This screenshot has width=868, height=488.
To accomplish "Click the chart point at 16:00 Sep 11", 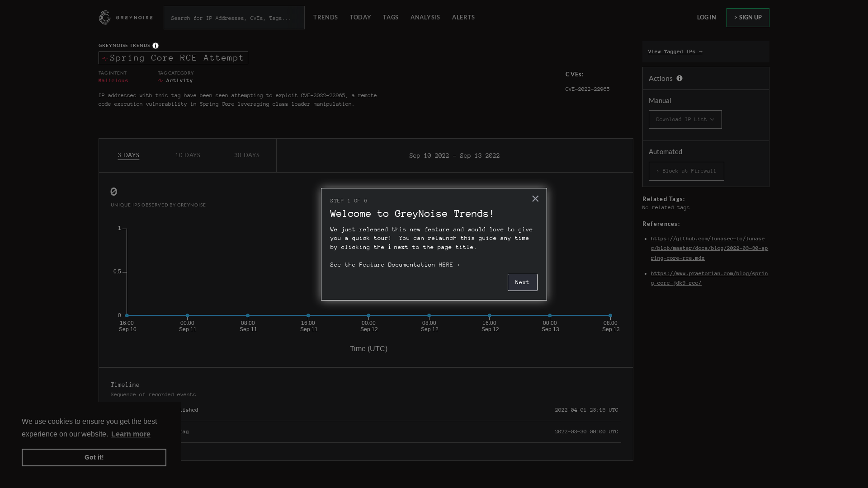I will pyautogui.click(x=308, y=315).
